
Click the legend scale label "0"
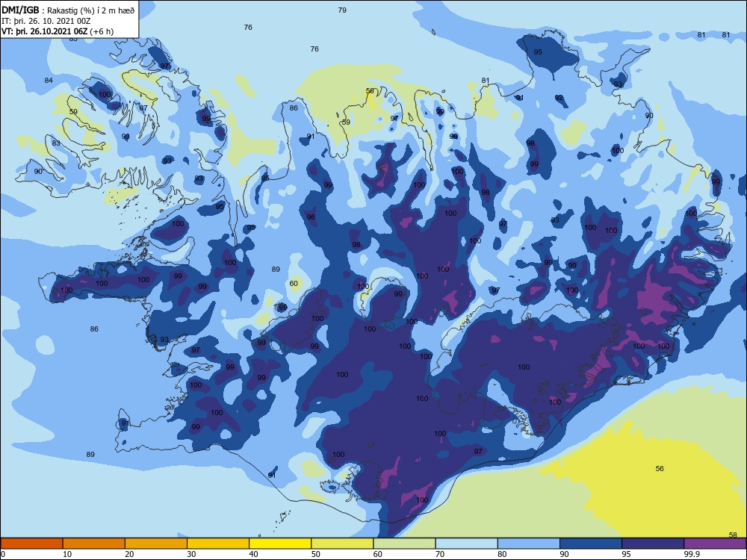coord(3,554)
